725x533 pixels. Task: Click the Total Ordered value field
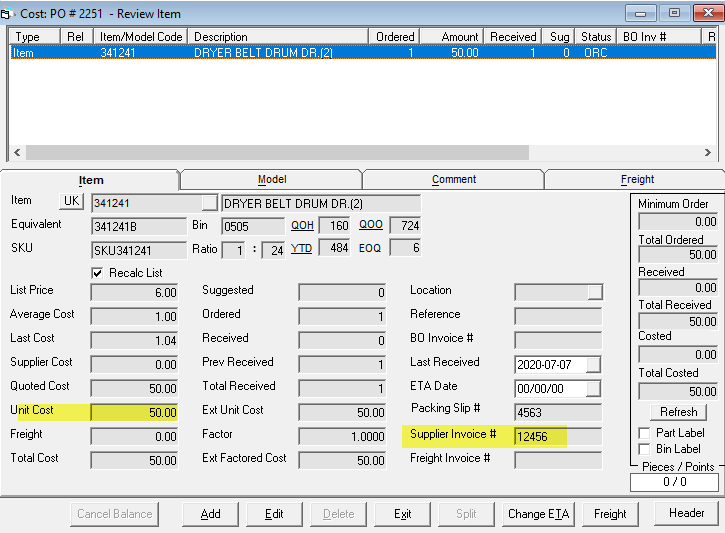(678, 255)
